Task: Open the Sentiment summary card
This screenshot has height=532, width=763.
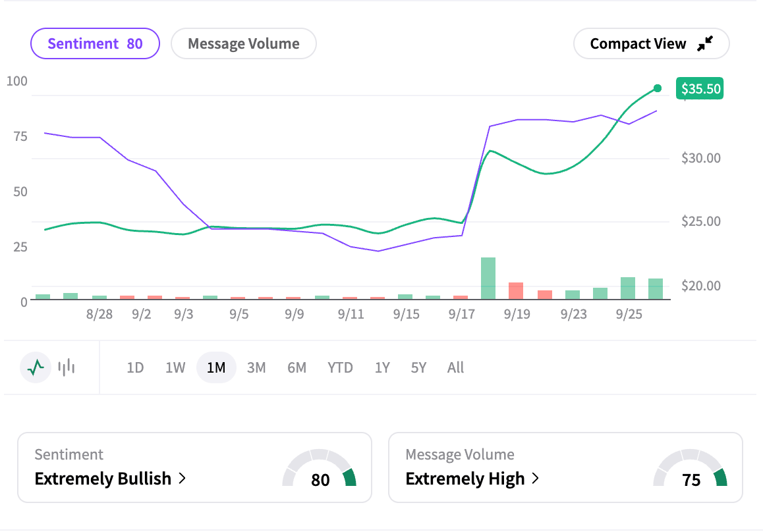Action: pos(194,468)
